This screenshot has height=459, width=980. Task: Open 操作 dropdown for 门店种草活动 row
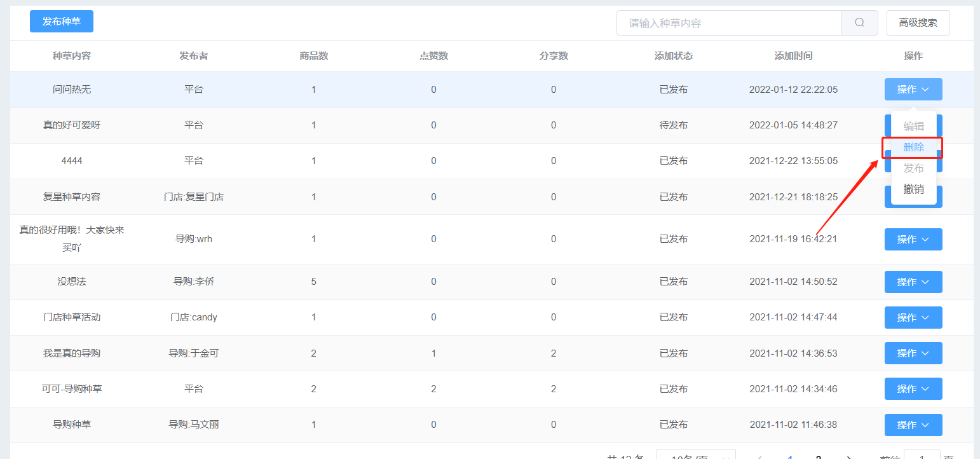(913, 317)
